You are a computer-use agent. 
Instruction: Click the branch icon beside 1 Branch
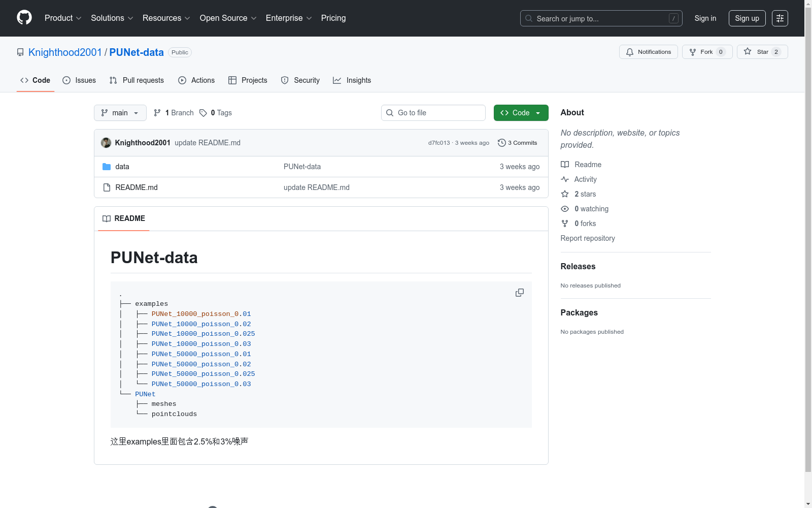point(157,113)
